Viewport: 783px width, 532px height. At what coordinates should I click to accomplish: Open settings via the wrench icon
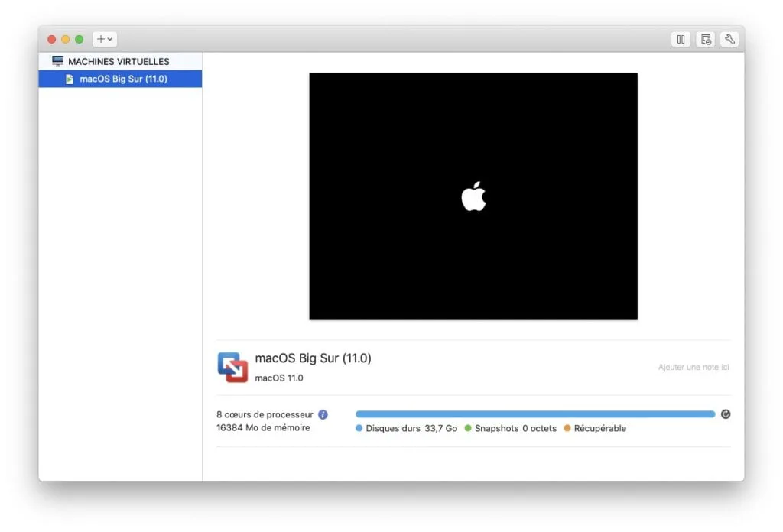(729, 39)
